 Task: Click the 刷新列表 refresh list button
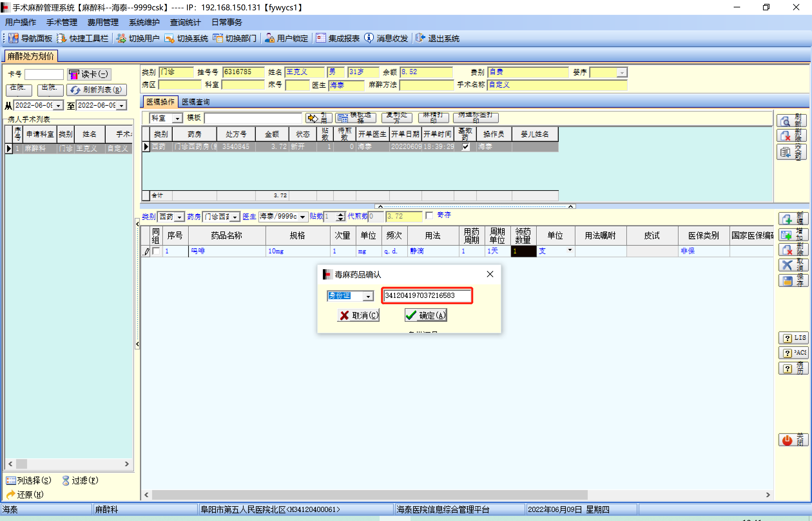(x=97, y=90)
